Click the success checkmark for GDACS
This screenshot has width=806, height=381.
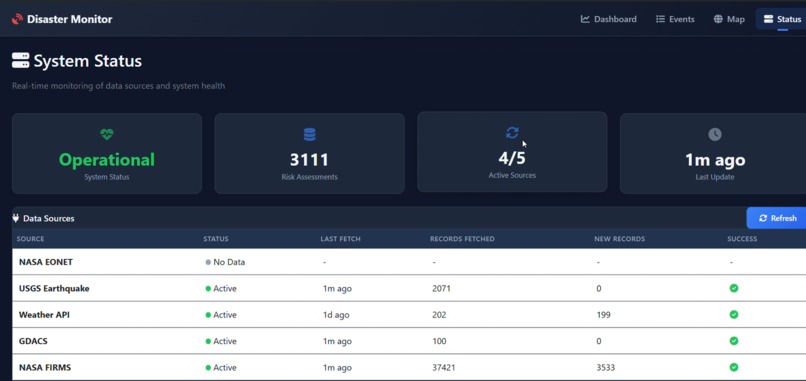(734, 340)
